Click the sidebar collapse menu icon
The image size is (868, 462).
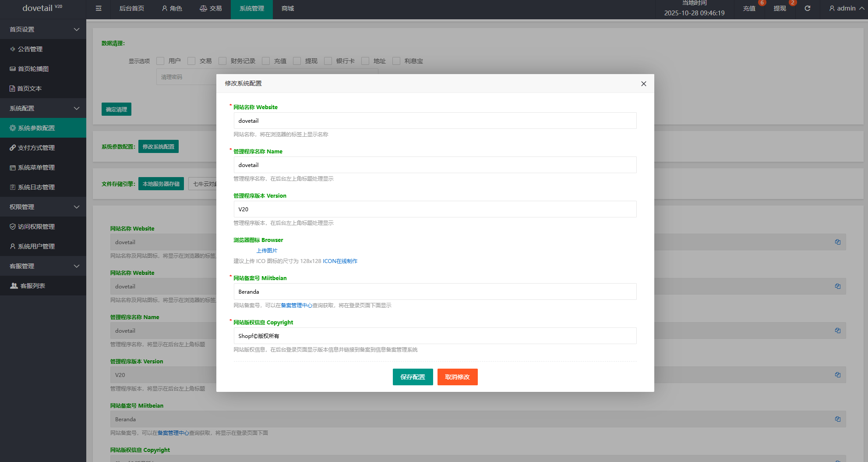coord(99,8)
